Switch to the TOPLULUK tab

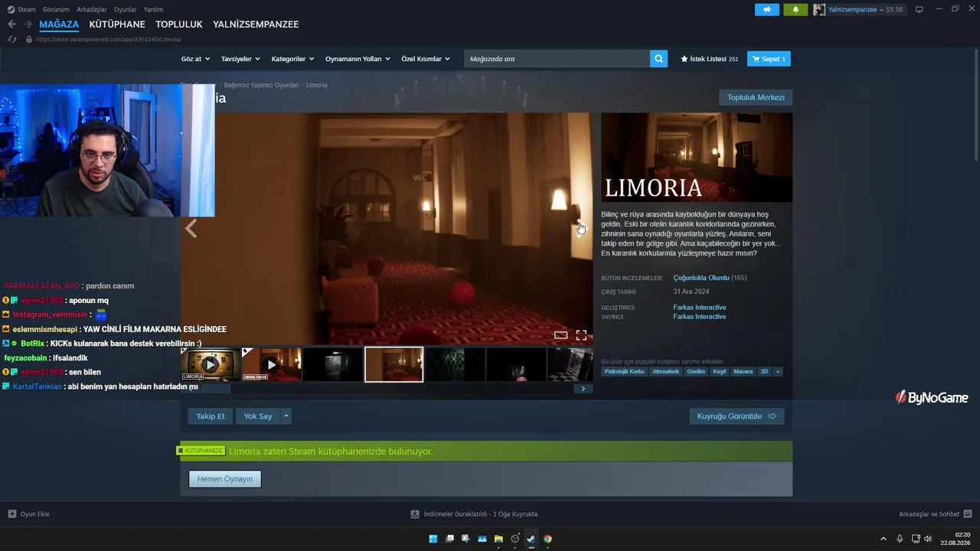[x=179, y=24]
